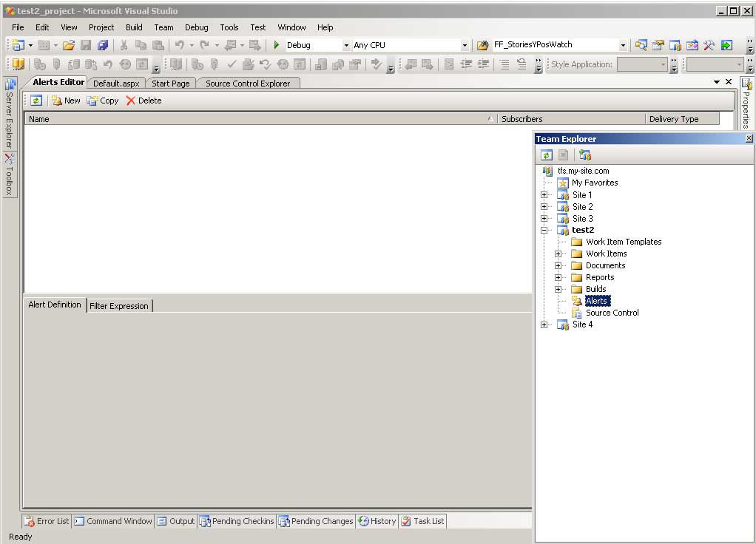Select the Filter Expression tab

[119, 306]
